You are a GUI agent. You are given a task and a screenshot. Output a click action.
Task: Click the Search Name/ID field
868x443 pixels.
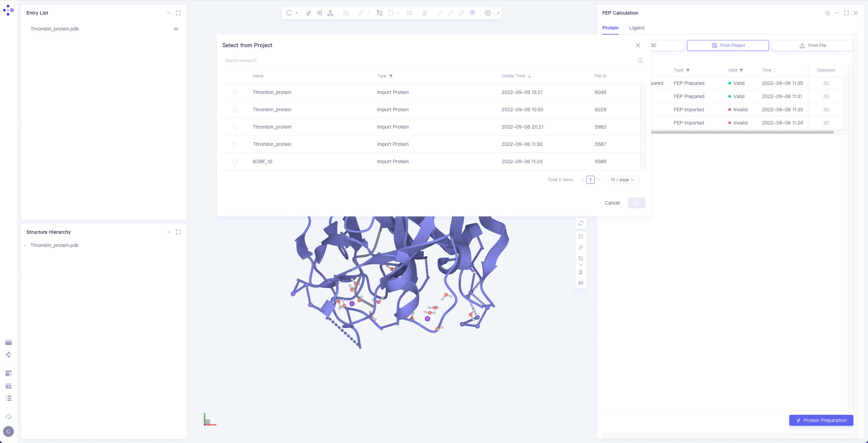tap(430, 61)
